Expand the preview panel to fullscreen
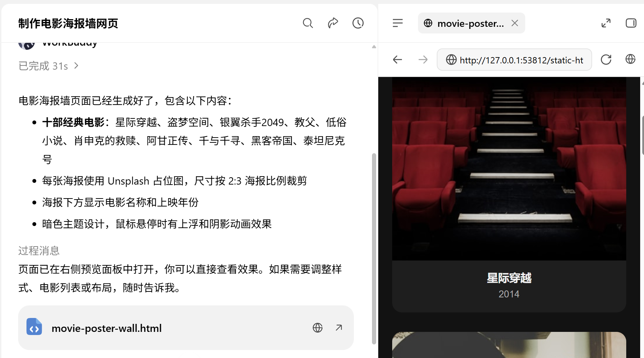Viewport: 644px width, 358px height. coord(606,23)
